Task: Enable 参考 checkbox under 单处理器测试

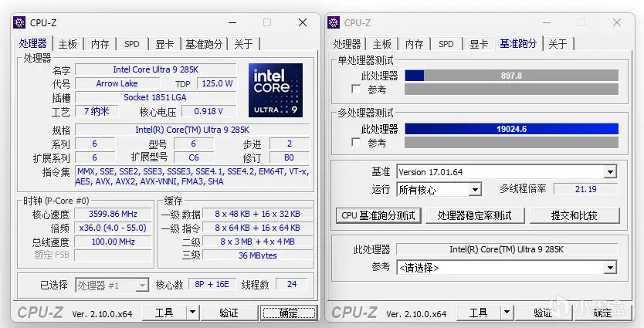Action: (x=356, y=89)
